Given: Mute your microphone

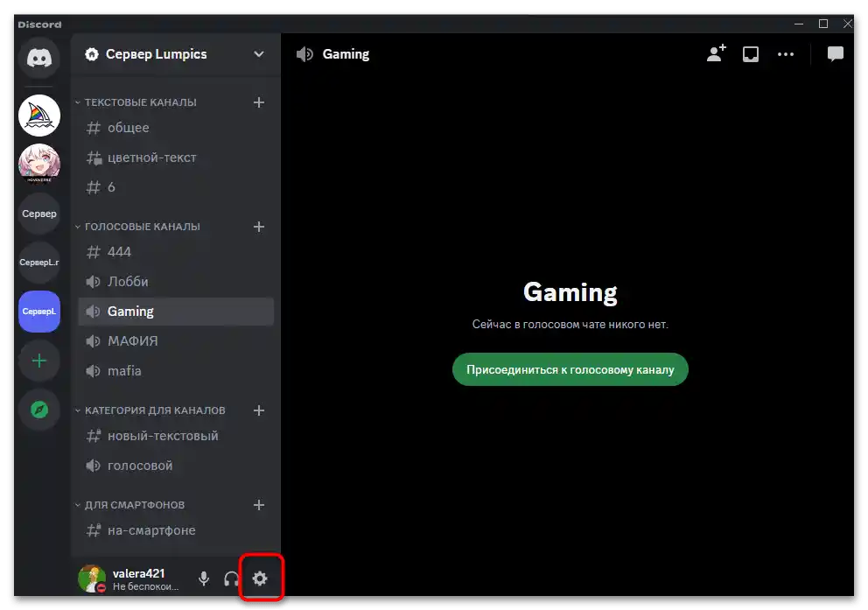Looking at the screenshot, I should 203,578.
